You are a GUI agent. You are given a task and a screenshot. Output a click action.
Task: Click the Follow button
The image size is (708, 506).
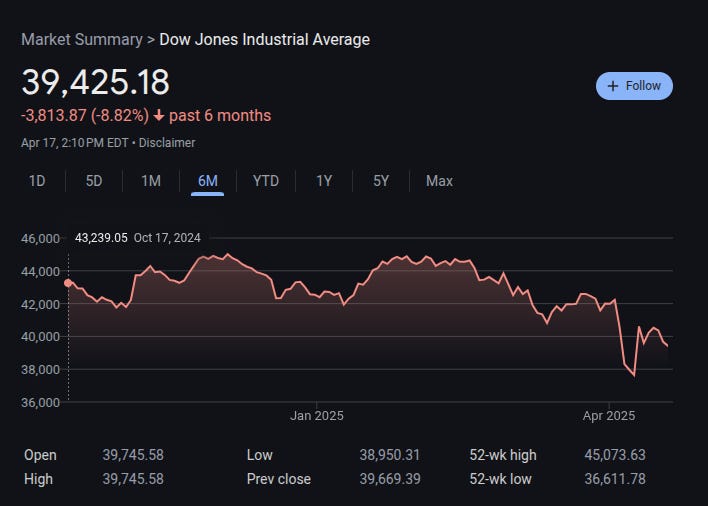(x=634, y=86)
